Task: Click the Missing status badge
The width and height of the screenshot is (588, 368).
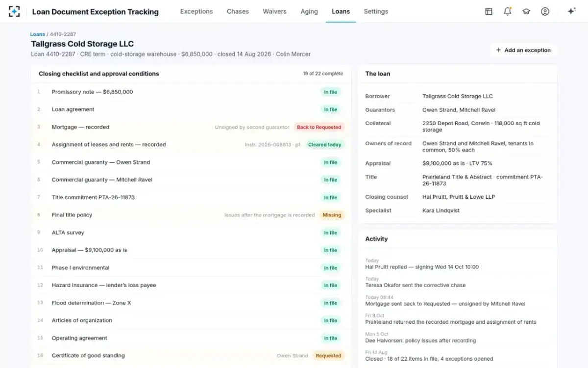Action: pos(332,215)
